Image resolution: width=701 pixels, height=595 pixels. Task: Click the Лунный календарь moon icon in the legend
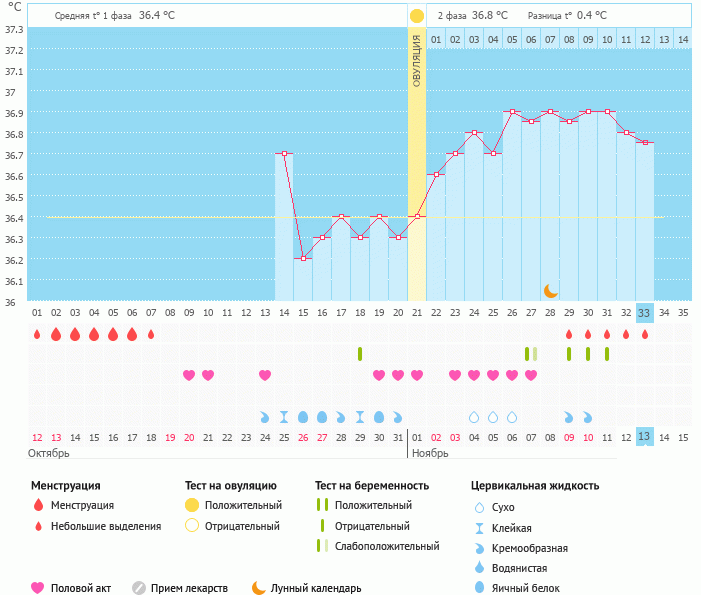(259, 588)
